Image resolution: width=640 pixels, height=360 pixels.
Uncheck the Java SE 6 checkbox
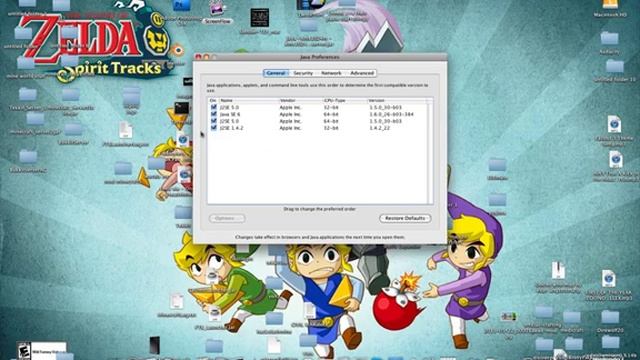click(213, 114)
